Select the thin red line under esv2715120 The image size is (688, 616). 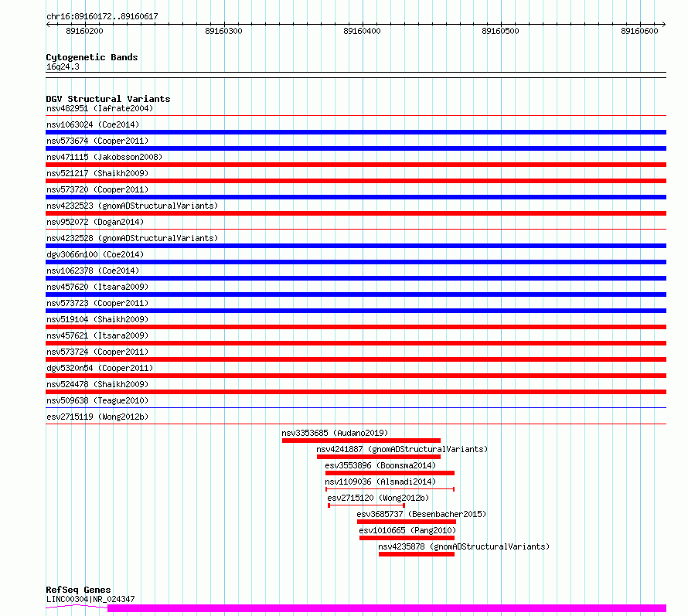[366, 505]
